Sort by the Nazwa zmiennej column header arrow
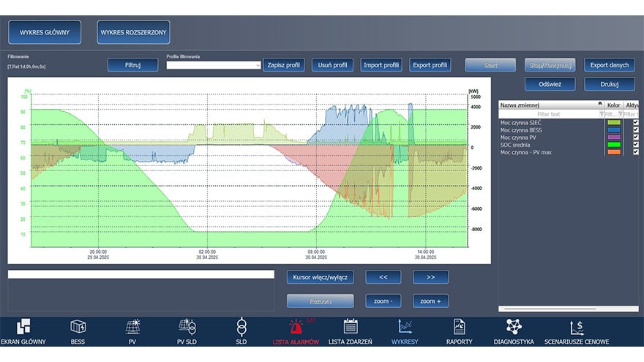644x362 pixels. click(599, 105)
